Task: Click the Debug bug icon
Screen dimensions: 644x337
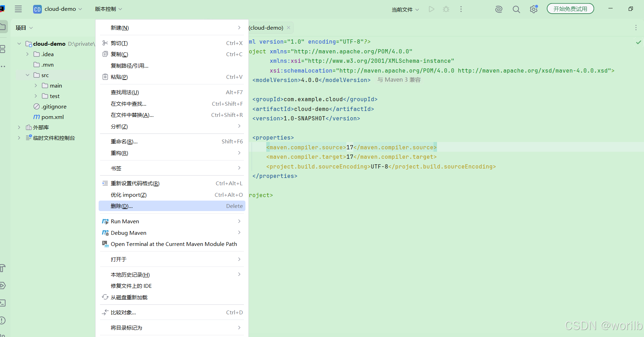Action: point(446,9)
